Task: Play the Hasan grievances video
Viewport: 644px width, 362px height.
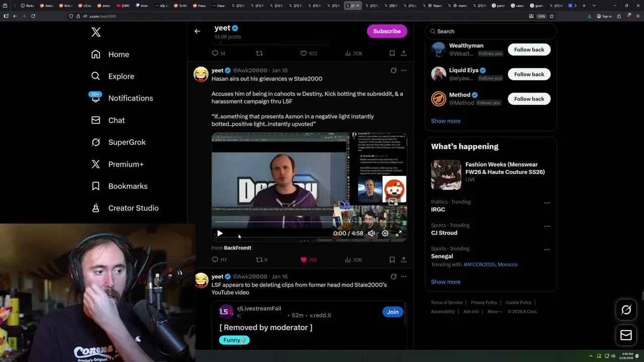Action: (219, 233)
